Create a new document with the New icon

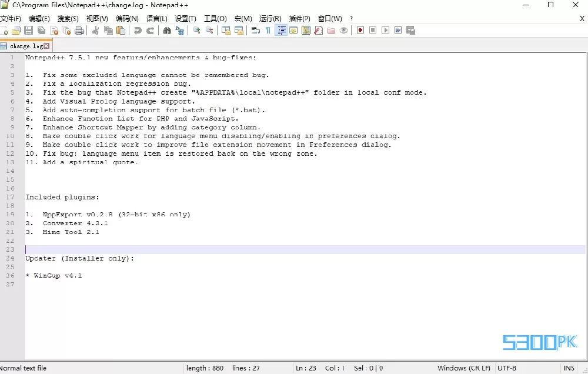(4, 31)
